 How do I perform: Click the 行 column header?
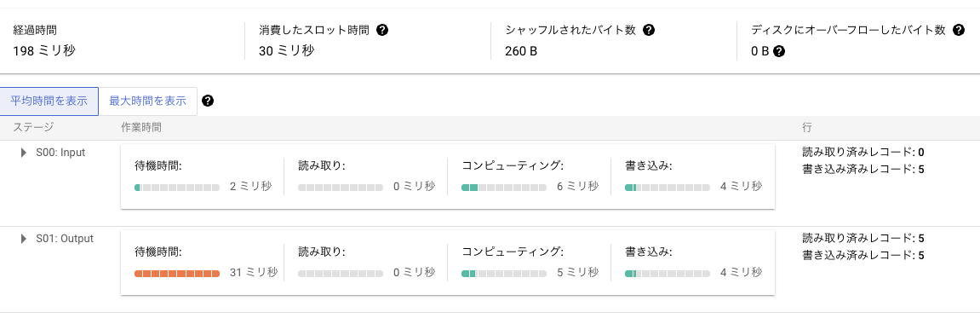(x=807, y=128)
